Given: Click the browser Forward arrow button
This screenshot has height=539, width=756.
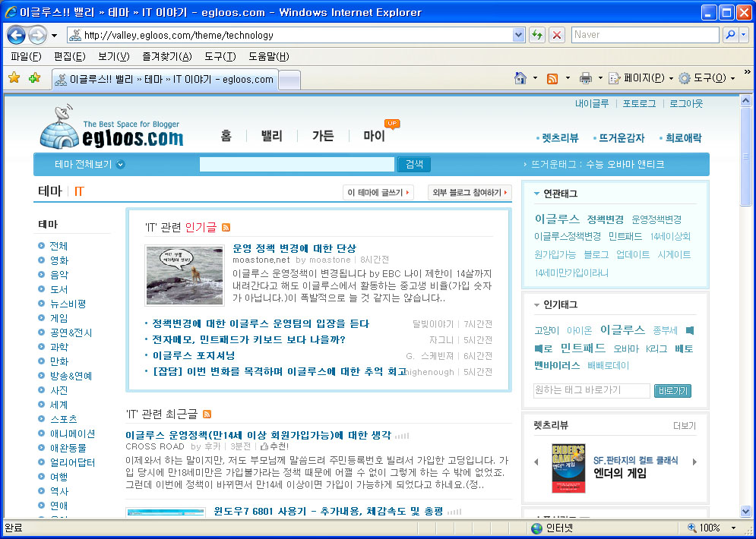Looking at the screenshot, I should pos(37,35).
